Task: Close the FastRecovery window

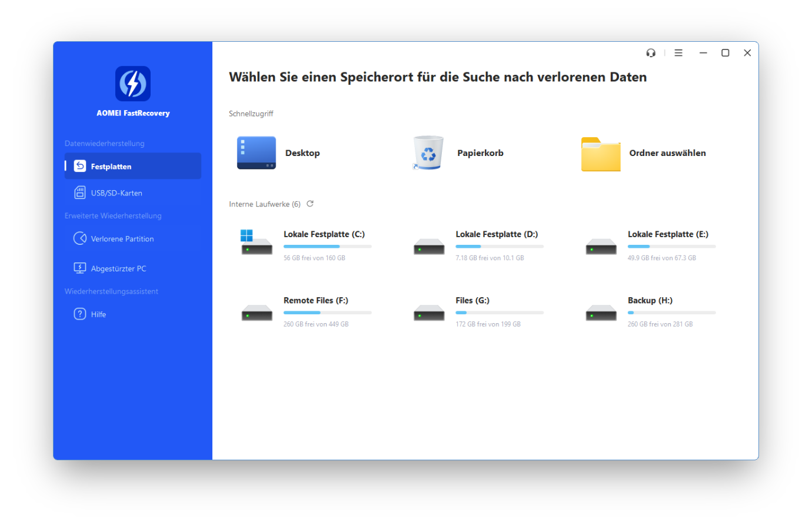Action: (x=747, y=53)
